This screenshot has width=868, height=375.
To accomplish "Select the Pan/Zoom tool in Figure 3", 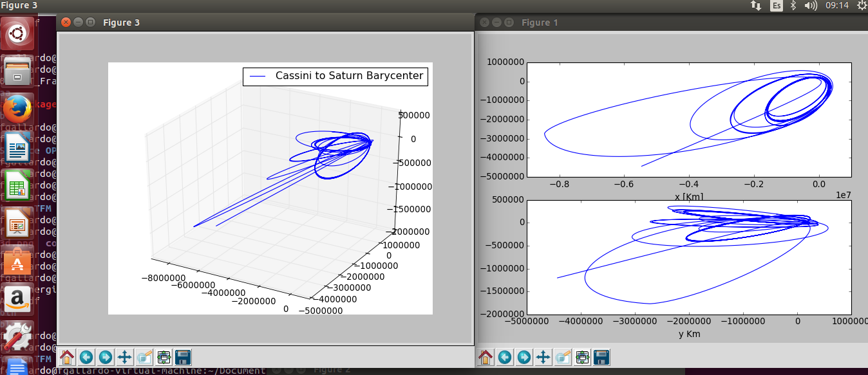I will click(125, 357).
